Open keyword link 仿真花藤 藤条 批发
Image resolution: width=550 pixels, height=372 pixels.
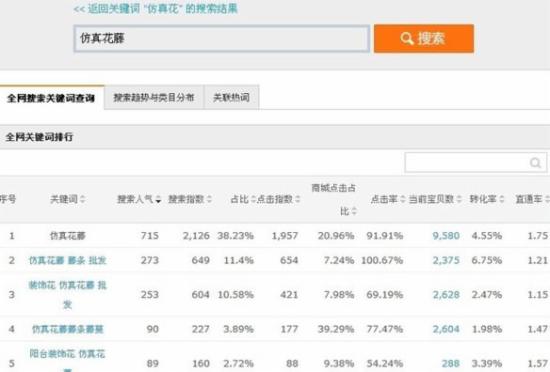[x=67, y=260]
